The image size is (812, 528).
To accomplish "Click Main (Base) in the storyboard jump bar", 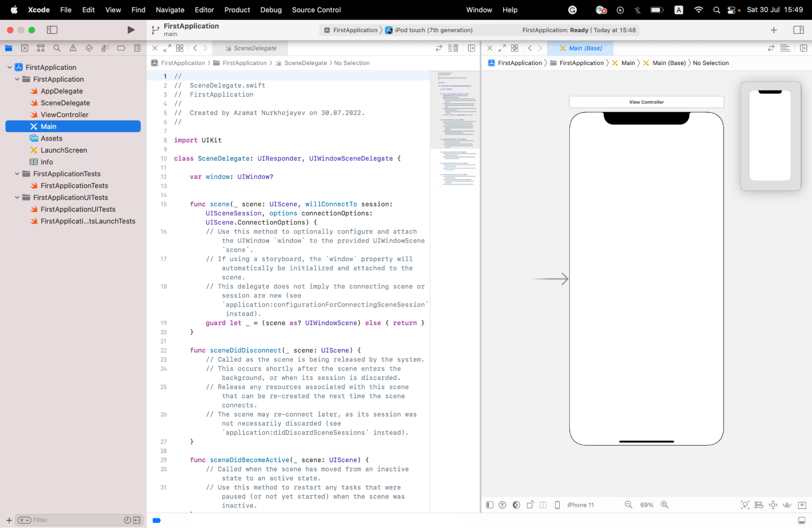I will pyautogui.click(x=669, y=63).
